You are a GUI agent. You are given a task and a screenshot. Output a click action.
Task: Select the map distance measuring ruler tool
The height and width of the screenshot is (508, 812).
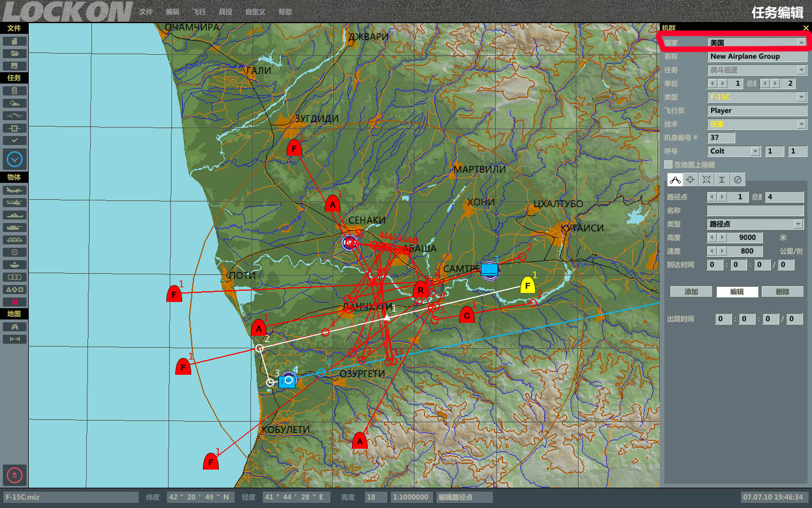coord(15,339)
